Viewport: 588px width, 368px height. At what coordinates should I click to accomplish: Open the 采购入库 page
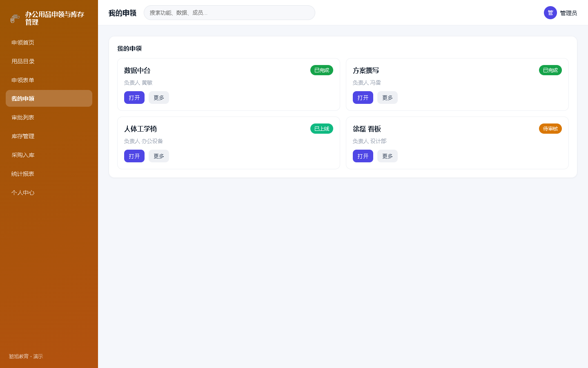point(49,155)
